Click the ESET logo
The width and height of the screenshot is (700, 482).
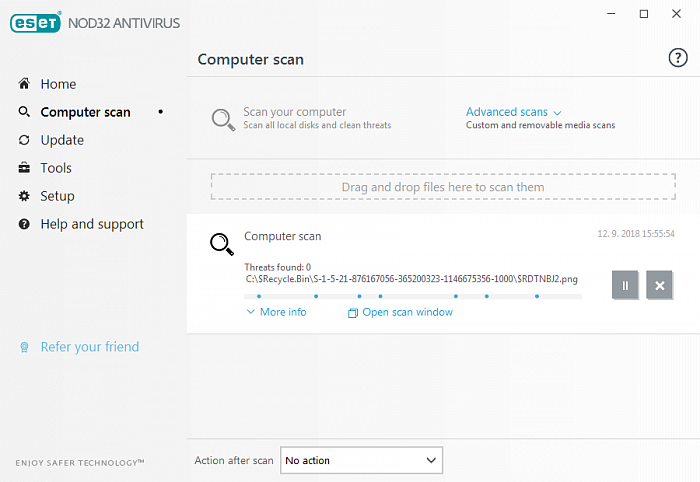pyautogui.click(x=36, y=22)
